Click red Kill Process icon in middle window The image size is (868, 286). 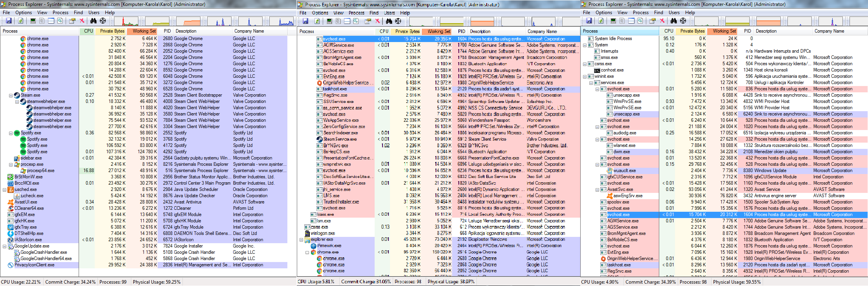(377, 21)
